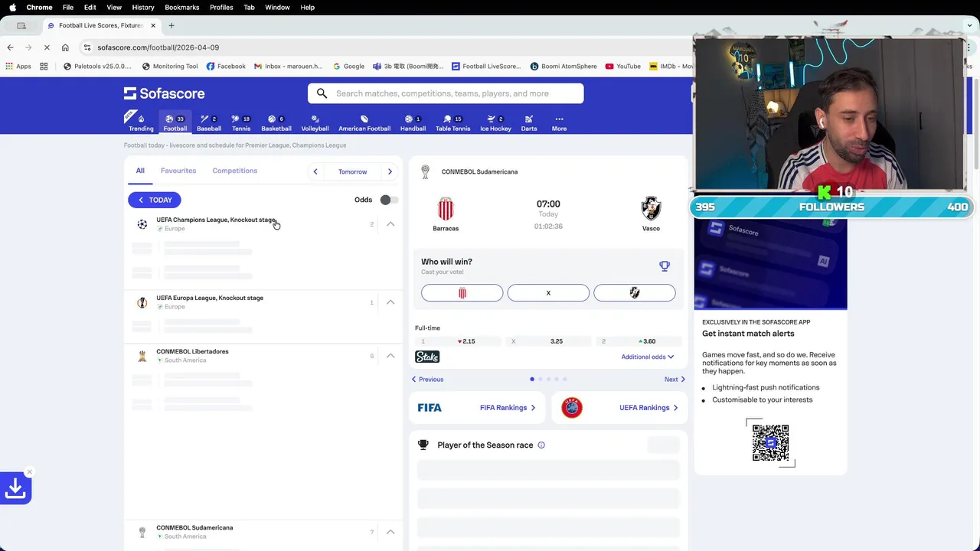The width and height of the screenshot is (980, 551).
Task: Click the info icon beside Player of the Season race
Action: pyautogui.click(x=541, y=445)
